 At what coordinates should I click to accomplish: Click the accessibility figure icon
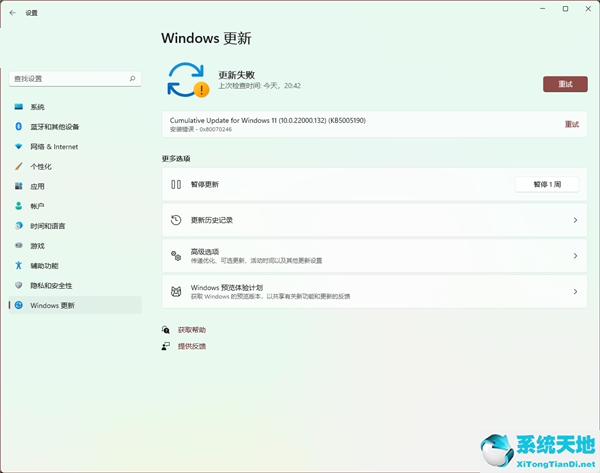pyautogui.click(x=19, y=265)
